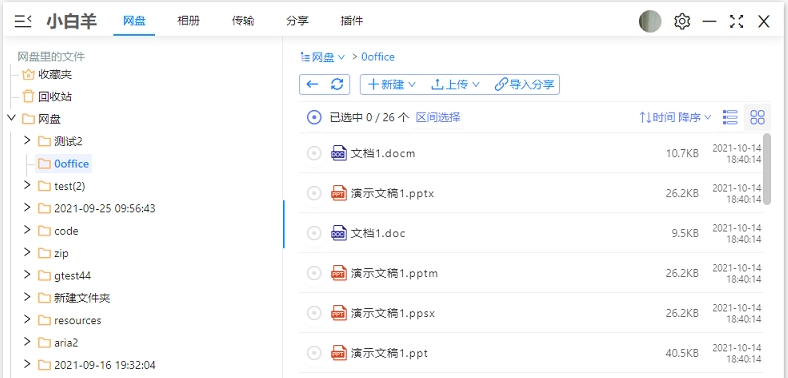This screenshot has height=378, width=788.
Task: Toggle fullscreen with the expand icon
Action: coord(736,22)
